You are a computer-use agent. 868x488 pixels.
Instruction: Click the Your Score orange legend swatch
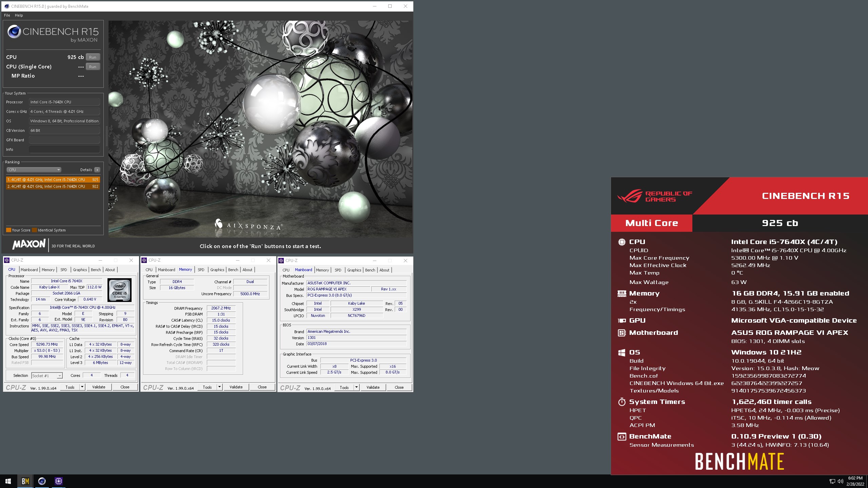pyautogui.click(x=9, y=230)
